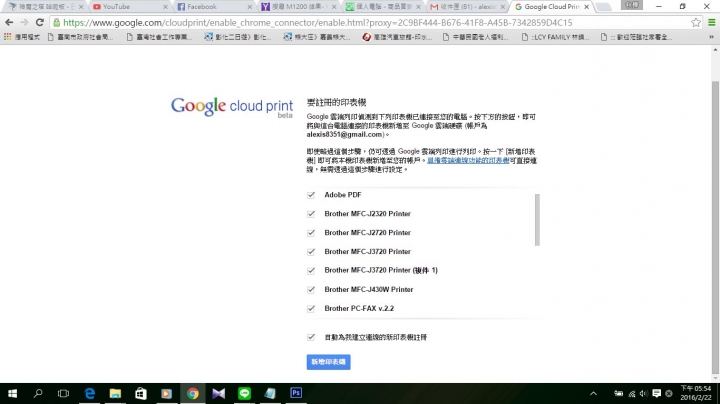Toggle Brother MFC-J3720 Printer copy 1 checkbox
This screenshot has width=720, height=404.
(x=311, y=270)
